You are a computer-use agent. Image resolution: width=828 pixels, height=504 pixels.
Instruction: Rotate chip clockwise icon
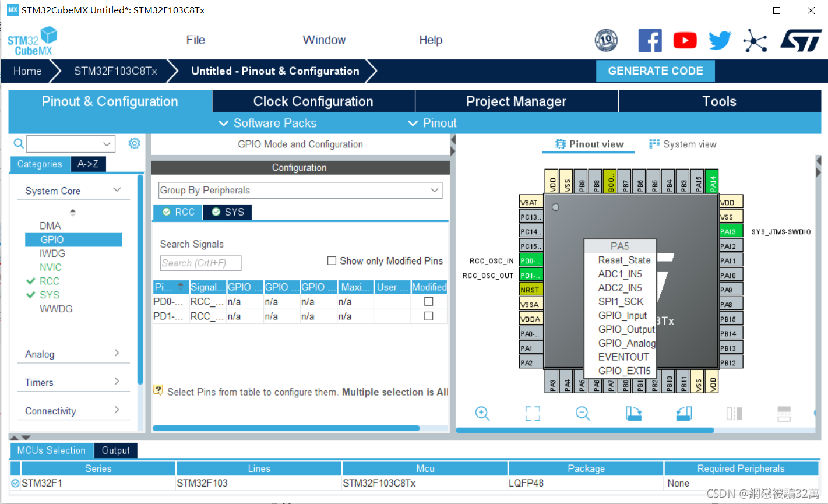[x=633, y=413]
